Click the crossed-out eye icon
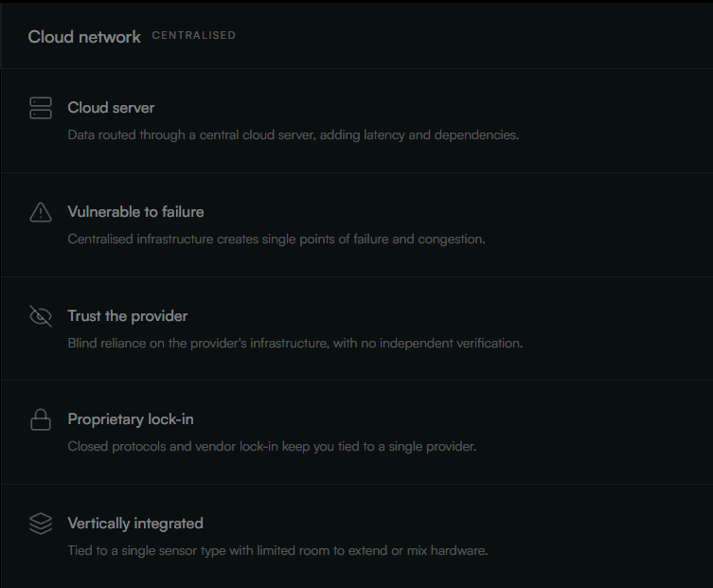 [x=41, y=316]
